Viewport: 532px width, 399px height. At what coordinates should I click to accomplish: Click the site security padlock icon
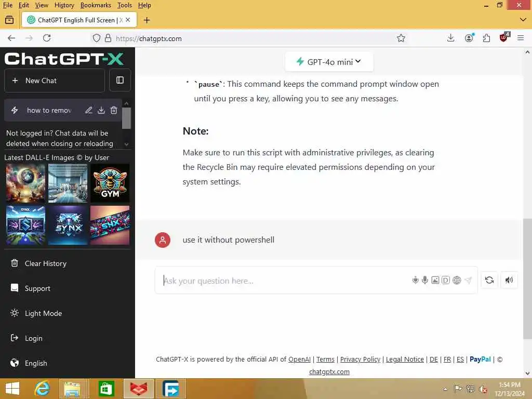pyautogui.click(x=108, y=38)
